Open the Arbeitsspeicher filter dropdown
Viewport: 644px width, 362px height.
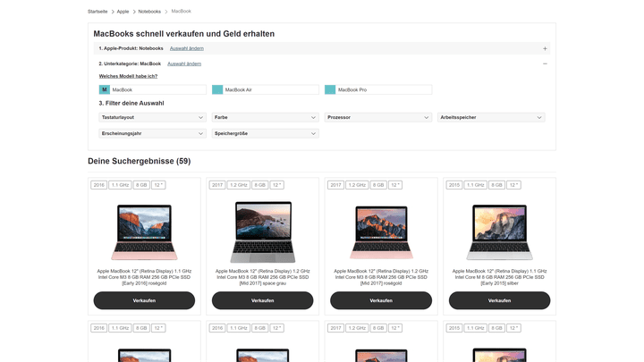pos(491,117)
